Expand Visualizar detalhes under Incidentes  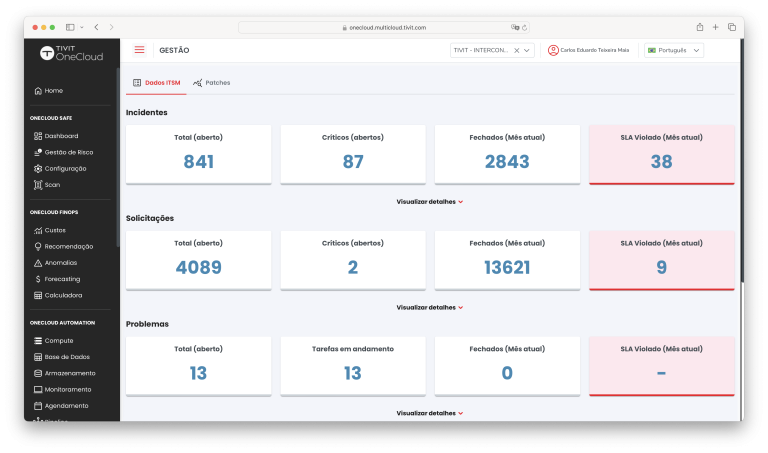coord(429,201)
